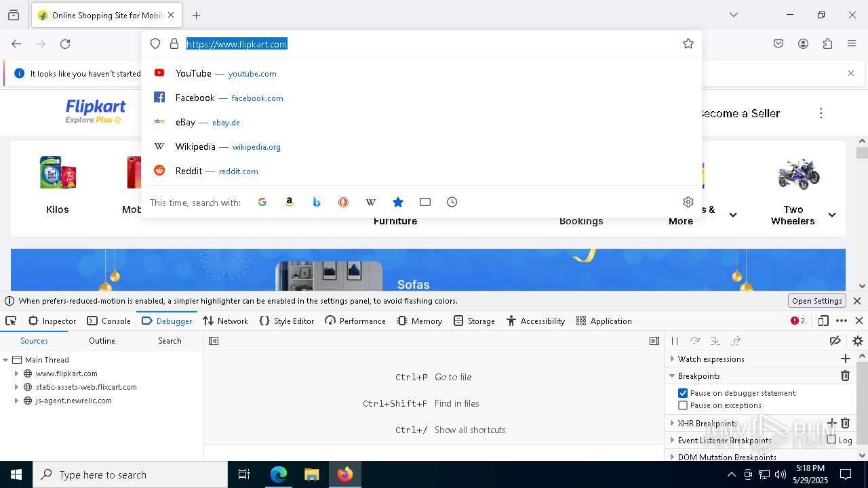Open debugger settings gear
Image resolution: width=868 pixels, height=488 pixels.
(x=858, y=341)
